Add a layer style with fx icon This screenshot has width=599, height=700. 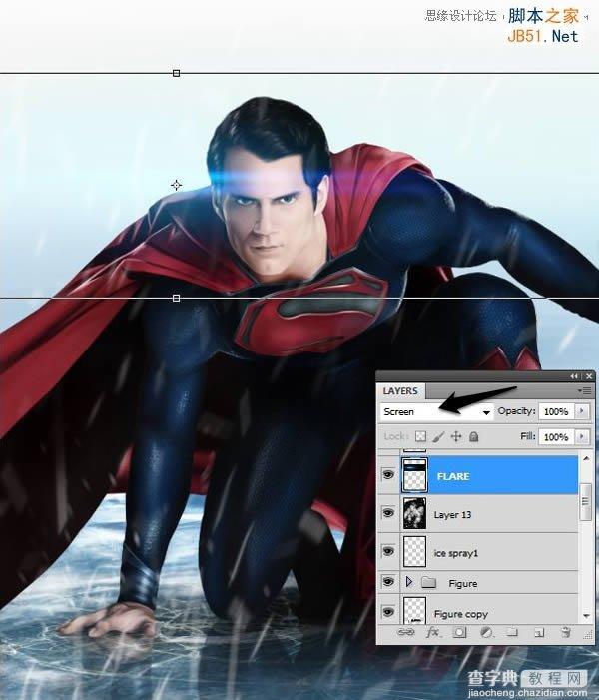point(433,632)
